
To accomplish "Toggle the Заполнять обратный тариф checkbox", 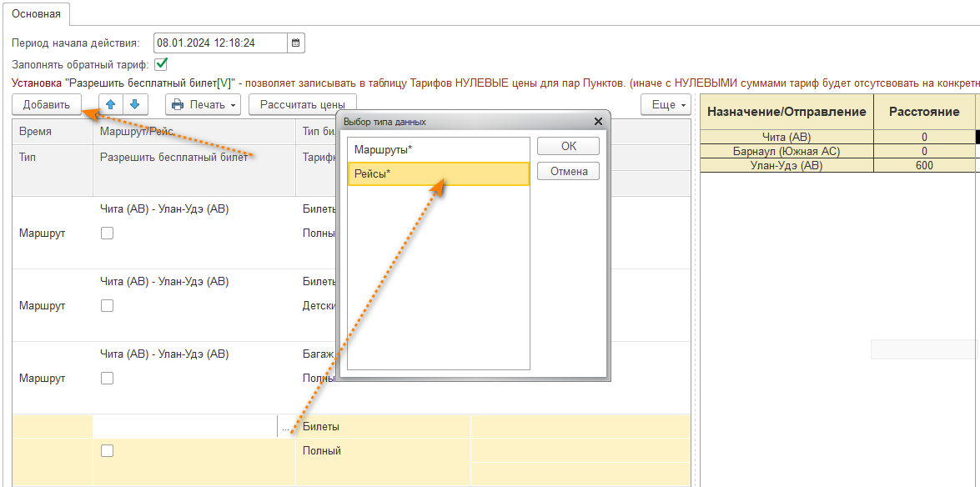I will (x=162, y=63).
